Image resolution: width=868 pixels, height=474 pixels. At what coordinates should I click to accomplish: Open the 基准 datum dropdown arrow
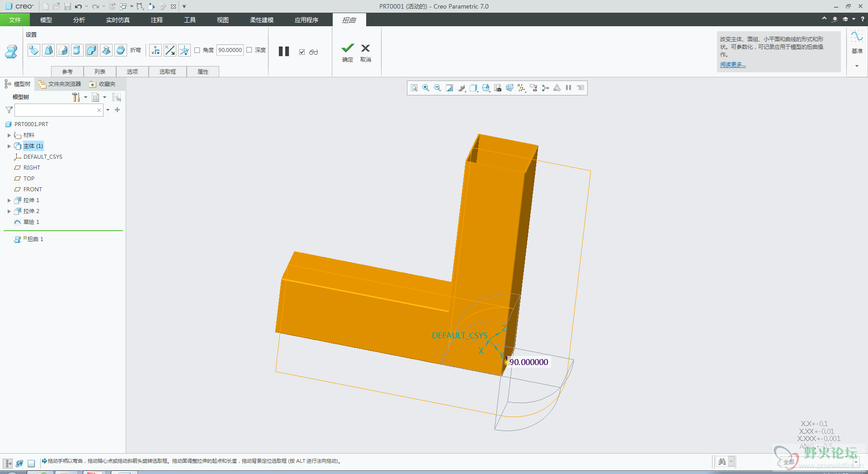(857, 66)
